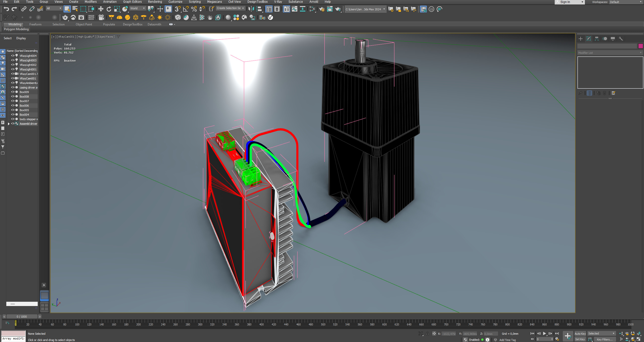The width and height of the screenshot is (644, 342).
Task: Open the Modify panel icon
Action: 589,39
